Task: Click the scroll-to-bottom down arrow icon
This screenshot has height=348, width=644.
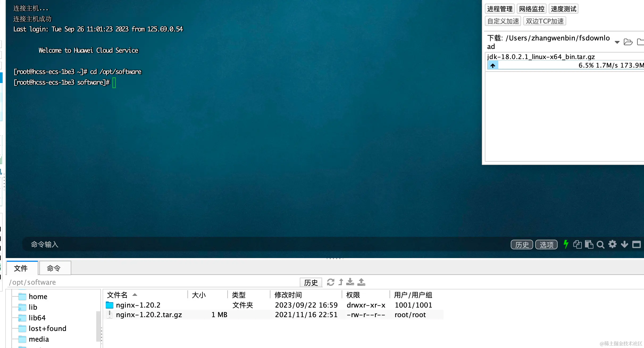Action: (x=624, y=244)
